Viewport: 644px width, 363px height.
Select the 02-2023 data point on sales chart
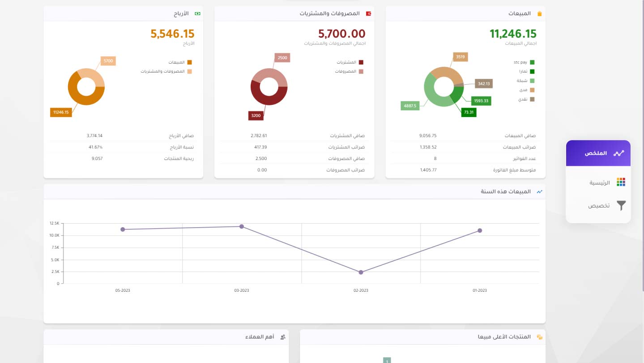pos(361,272)
